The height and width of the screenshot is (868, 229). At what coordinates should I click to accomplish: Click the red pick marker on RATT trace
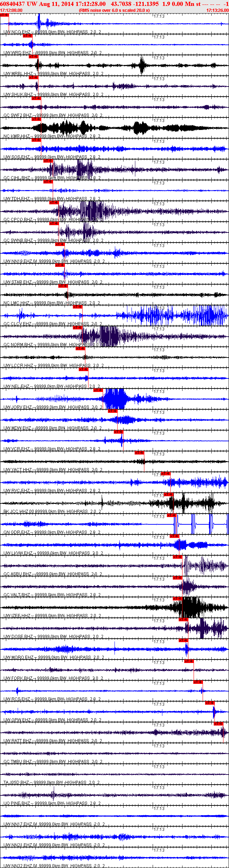point(219,724)
